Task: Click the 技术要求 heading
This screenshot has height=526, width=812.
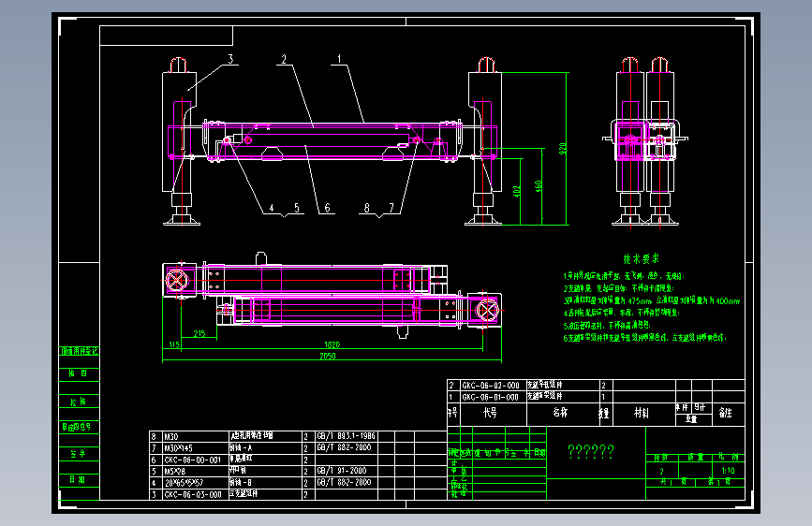Action: [x=642, y=259]
